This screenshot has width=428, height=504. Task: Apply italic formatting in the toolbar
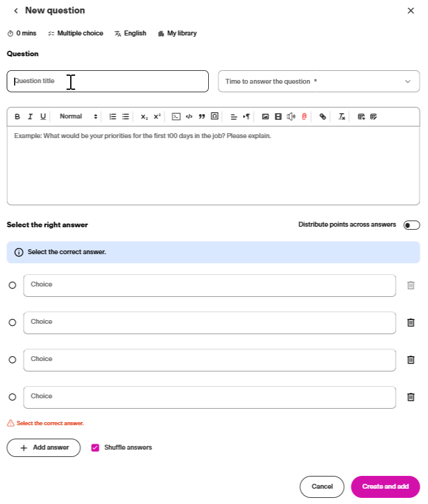coord(30,117)
